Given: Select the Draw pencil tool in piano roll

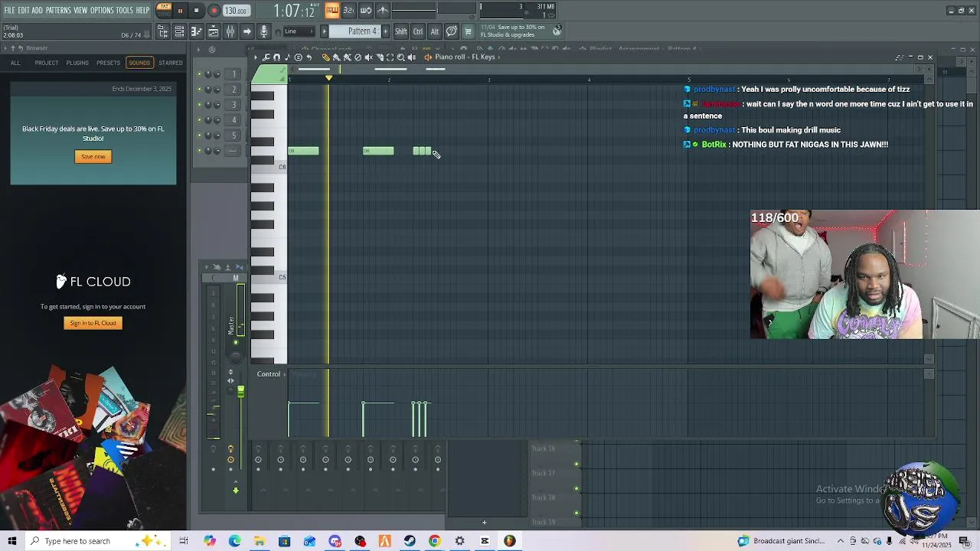Looking at the screenshot, I should pyautogui.click(x=325, y=57).
